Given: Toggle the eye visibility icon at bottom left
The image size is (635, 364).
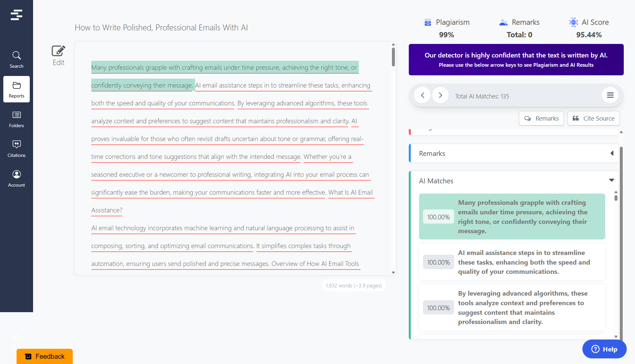Looking at the screenshot, I should pyautogui.click(x=16, y=337).
